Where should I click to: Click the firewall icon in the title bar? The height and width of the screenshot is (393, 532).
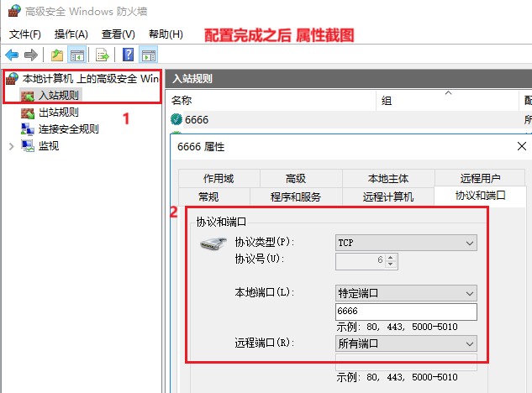point(14,11)
